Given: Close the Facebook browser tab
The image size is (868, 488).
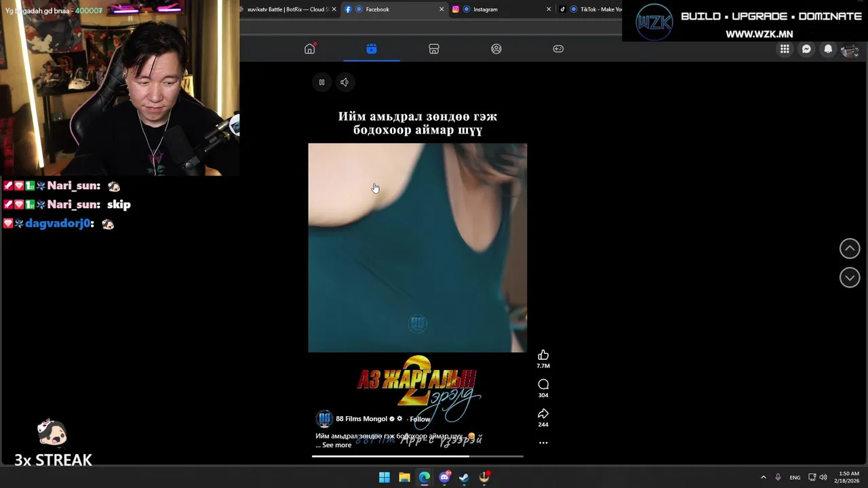Looking at the screenshot, I should click(441, 9).
